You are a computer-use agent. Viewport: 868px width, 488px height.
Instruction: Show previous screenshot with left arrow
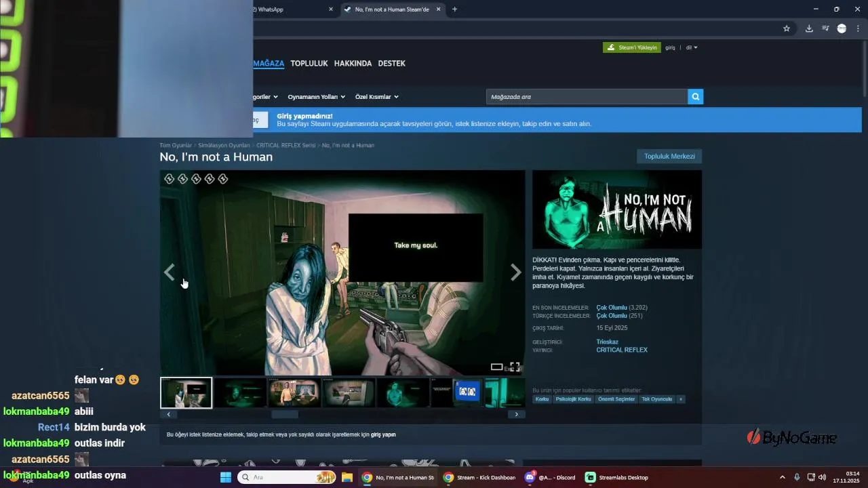click(x=169, y=272)
